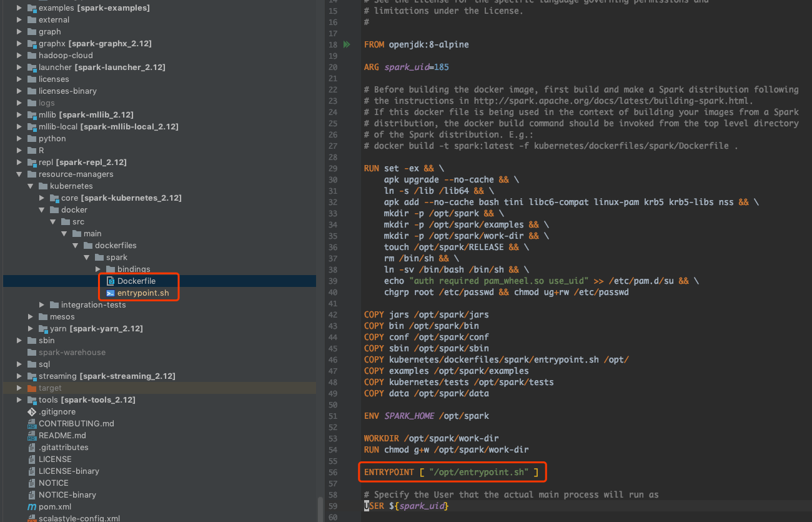The image size is (812, 522).
Task: Click the .gitignore file icon
Action: pyautogui.click(x=32, y=412)
